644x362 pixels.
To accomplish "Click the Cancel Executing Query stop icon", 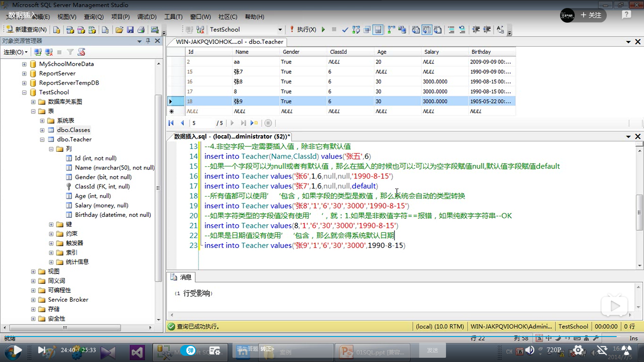I will (334, 29).
